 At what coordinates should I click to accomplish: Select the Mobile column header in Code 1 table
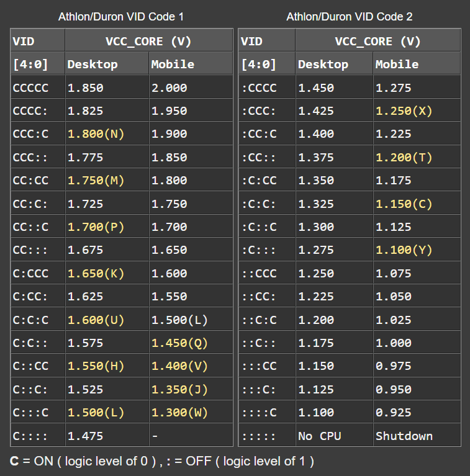(x=191, y=65)
